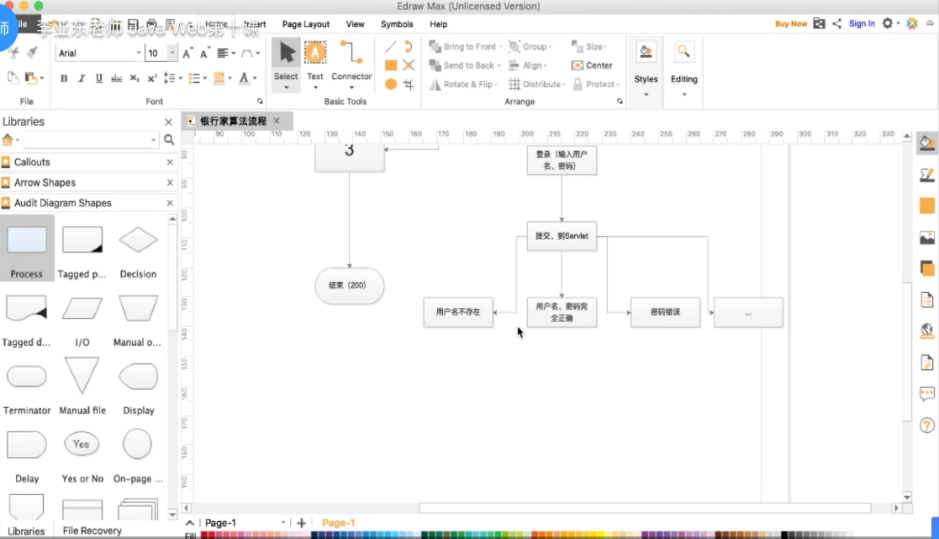Image resolution: width=939 pixels, height=539 pixels.
Task: Activate the Text tool
Action: 315,61
